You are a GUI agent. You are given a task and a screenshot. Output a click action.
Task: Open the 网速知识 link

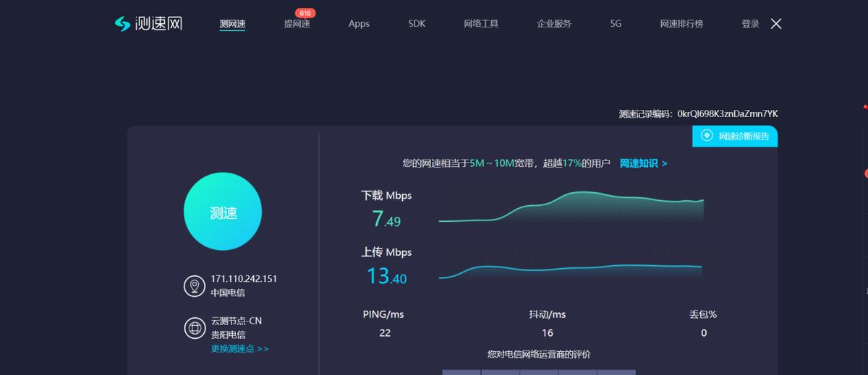coord(643,163)
